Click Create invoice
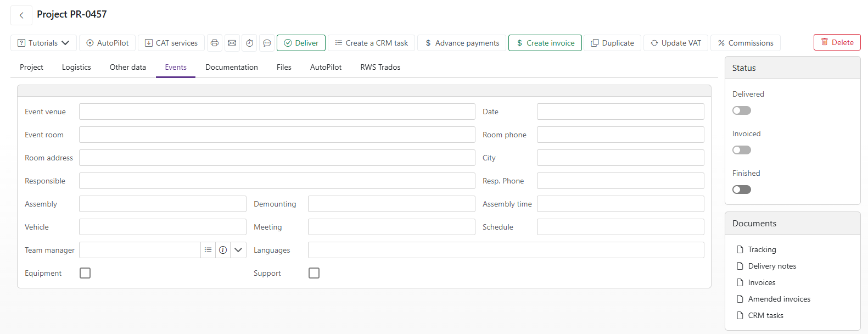The height and width of the screenshot is (334, 868). (545, 43)
